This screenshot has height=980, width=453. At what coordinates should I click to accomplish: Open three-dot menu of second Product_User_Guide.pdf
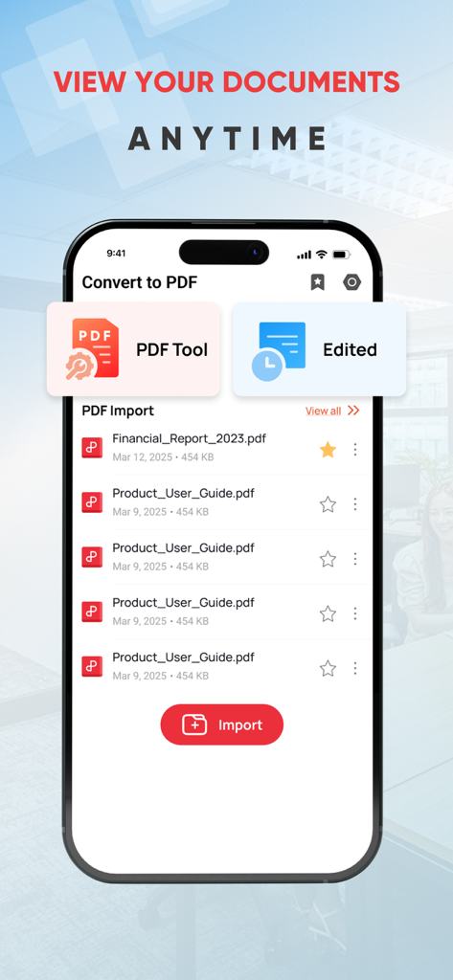(x=354, y=559)
